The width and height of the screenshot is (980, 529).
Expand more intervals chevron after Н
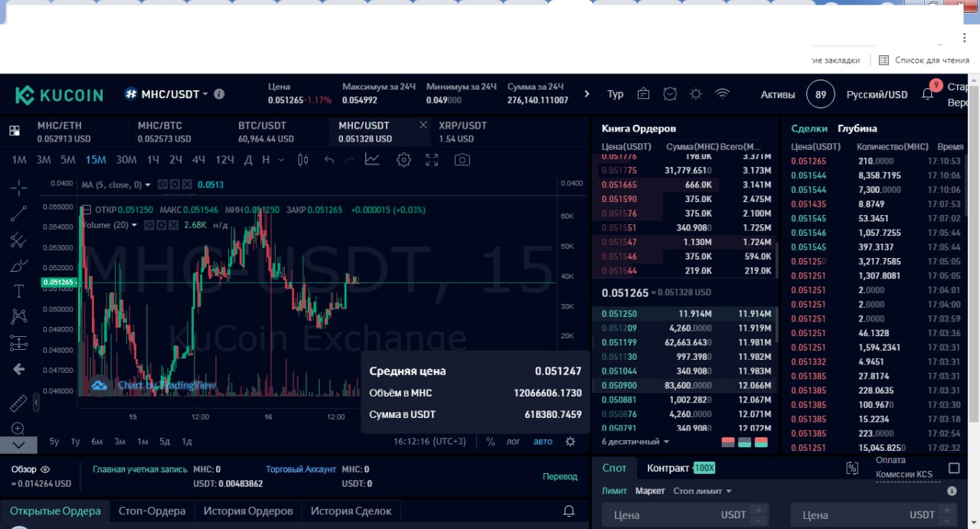[x=281, y=159]
